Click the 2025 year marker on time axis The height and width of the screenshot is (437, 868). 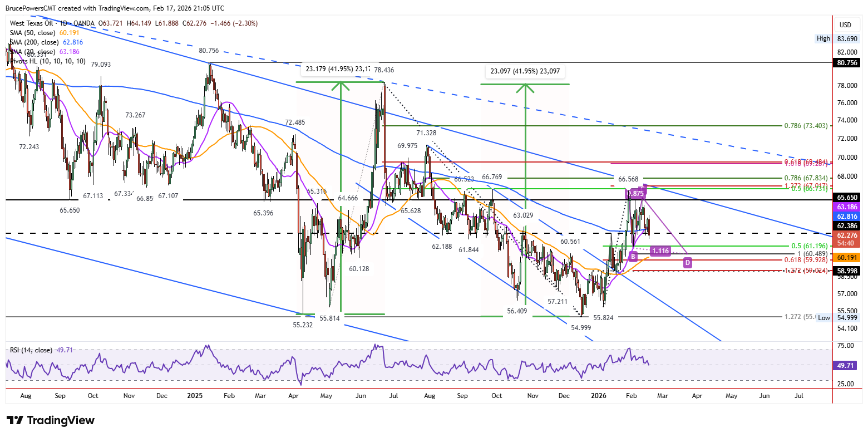194,396
